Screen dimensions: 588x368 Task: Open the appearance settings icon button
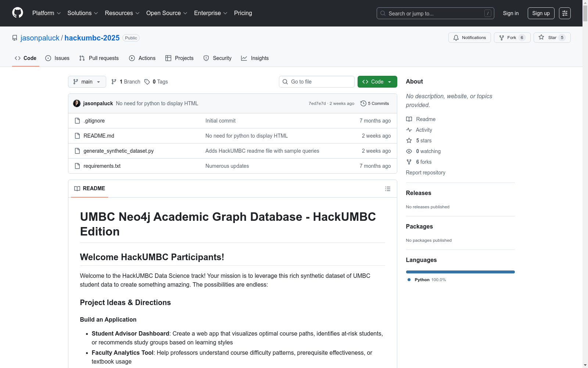click(x=565, y=13)
